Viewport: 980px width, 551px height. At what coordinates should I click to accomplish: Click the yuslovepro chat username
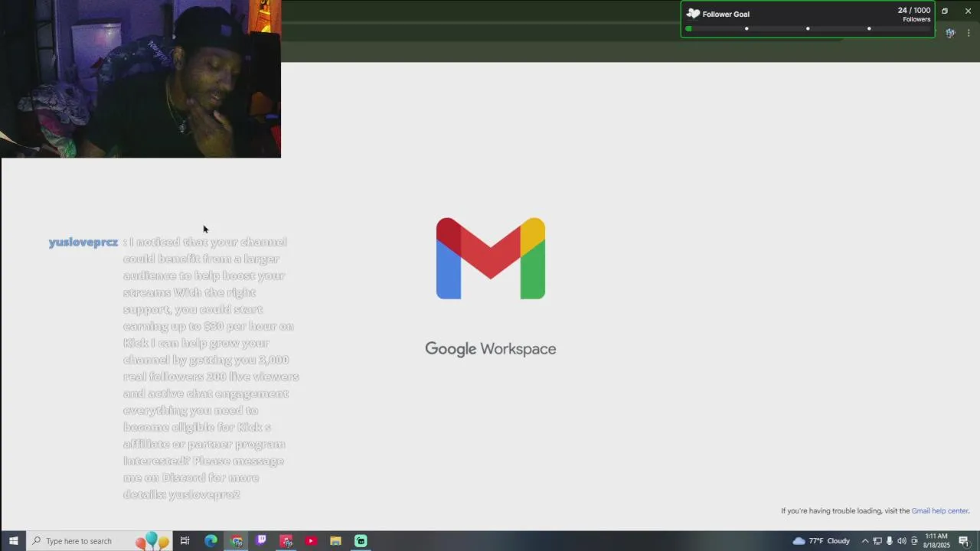83,242
